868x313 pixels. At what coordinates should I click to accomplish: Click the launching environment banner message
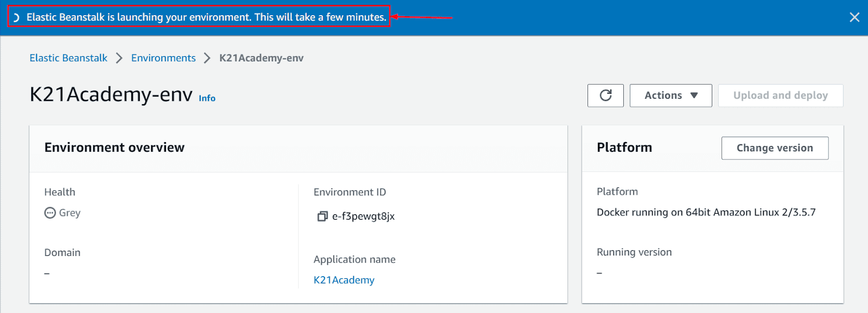206,17
